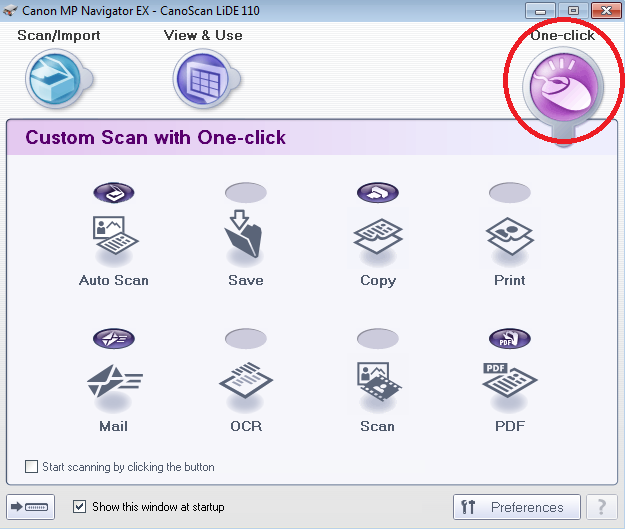Screen dimensions: 625x529
Task: Select the One-click tab label
Action: [562, 35]
